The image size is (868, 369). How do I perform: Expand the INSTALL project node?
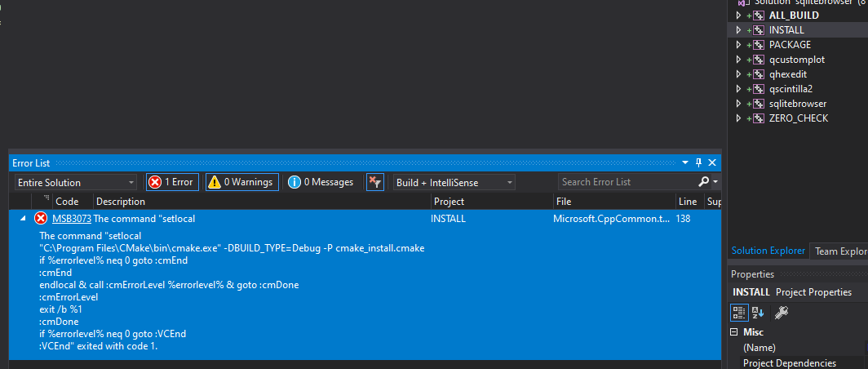tap(738, 30)
